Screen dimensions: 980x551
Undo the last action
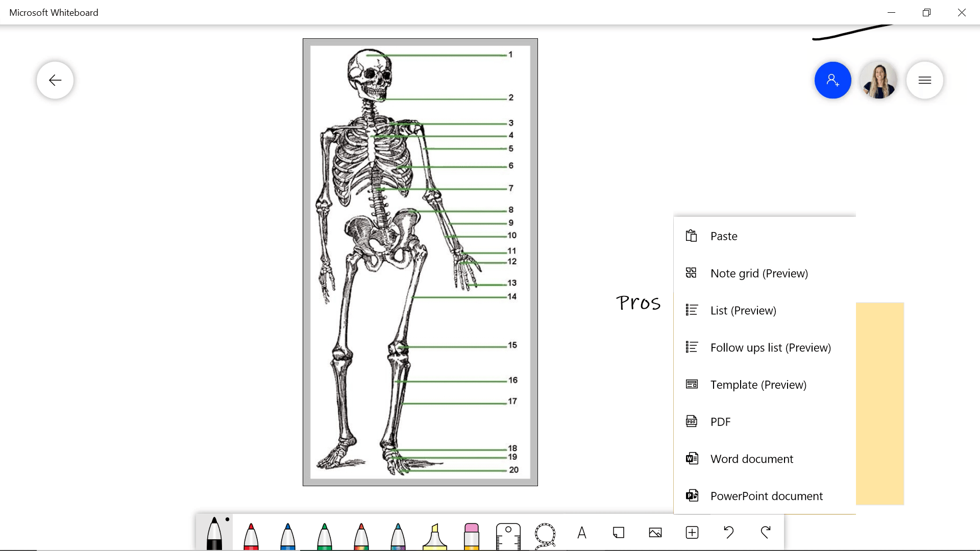click(x=729, y=533)
